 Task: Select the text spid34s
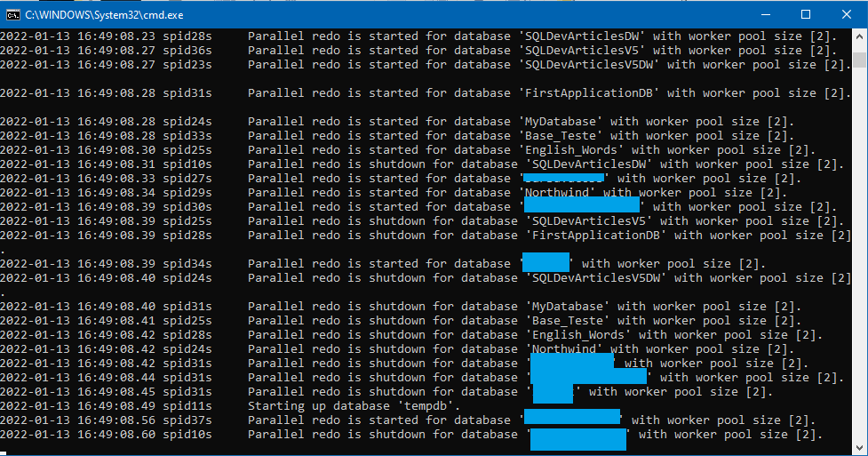187,264
